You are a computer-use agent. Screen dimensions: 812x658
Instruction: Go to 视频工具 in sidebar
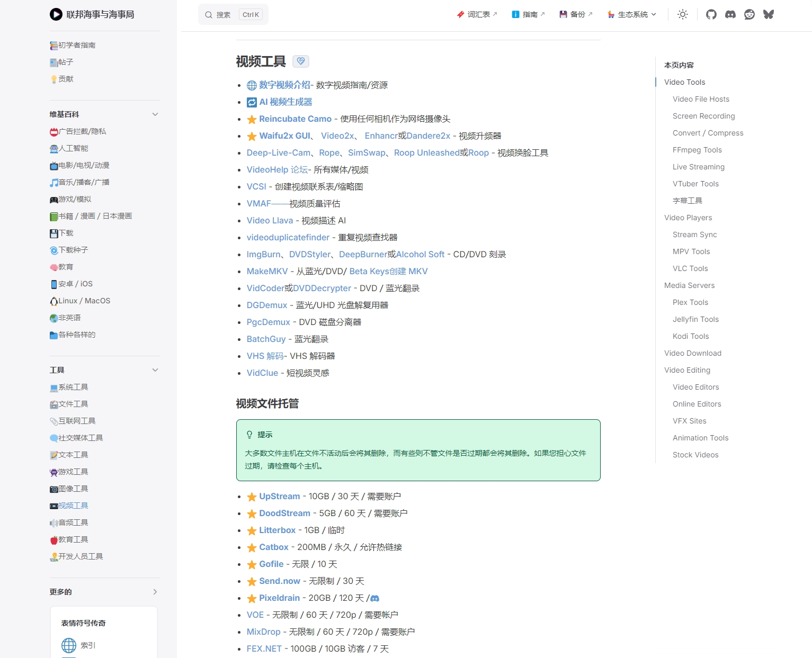click(x=73, y=506)
